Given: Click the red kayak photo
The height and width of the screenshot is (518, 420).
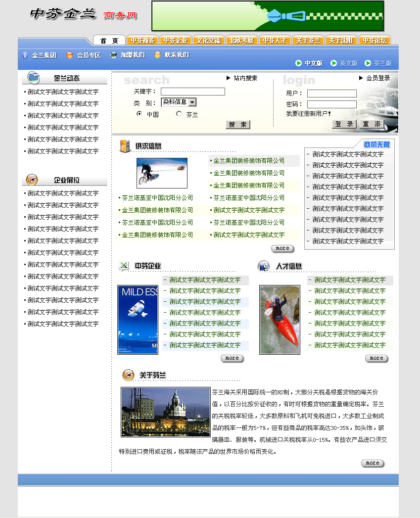Looking at the screenshot, I should pyautogui.click(x=280, y=320).
